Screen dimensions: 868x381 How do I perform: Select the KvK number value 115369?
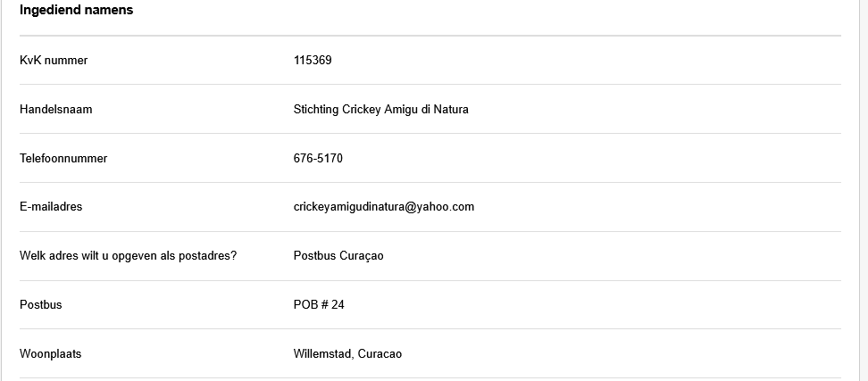[x=313, y=61]
